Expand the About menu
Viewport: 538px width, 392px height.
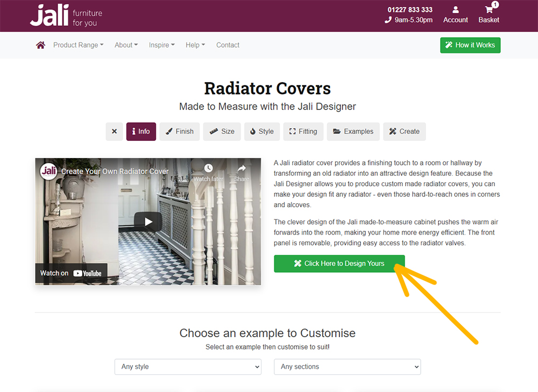(126, 45)
